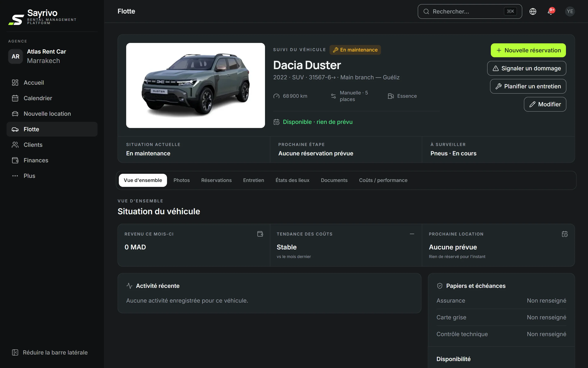This screenshot has width=588, height=368.
Task: Click the Plus three-dots icon
Action: pos(15,176)
